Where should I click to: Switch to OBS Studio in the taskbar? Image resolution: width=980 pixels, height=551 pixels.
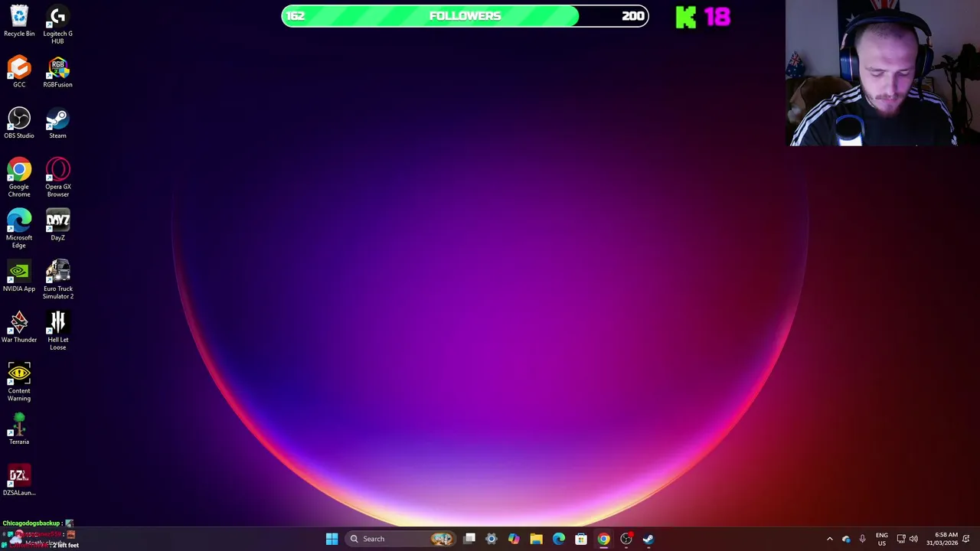click(626, 539)
